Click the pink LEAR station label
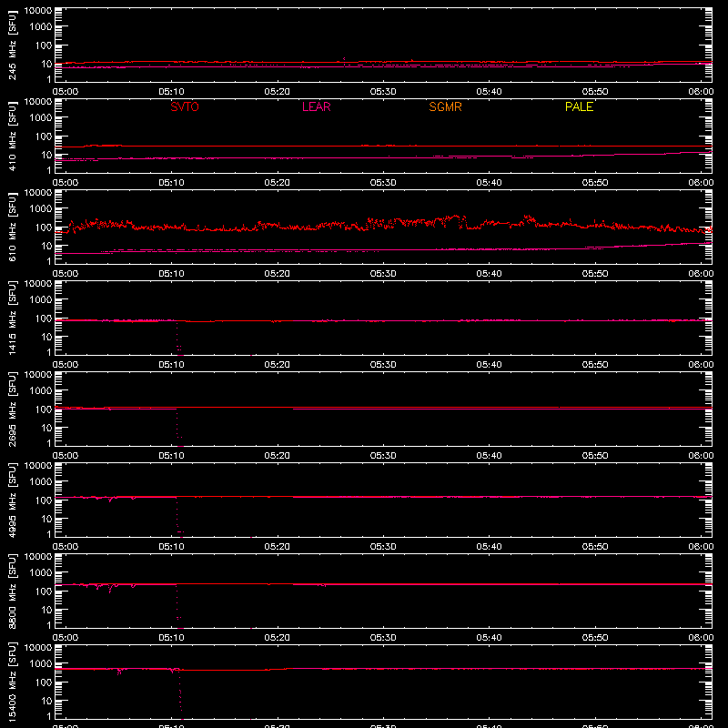The height and width of the screenshot is (728, 728). coord(316,106)
